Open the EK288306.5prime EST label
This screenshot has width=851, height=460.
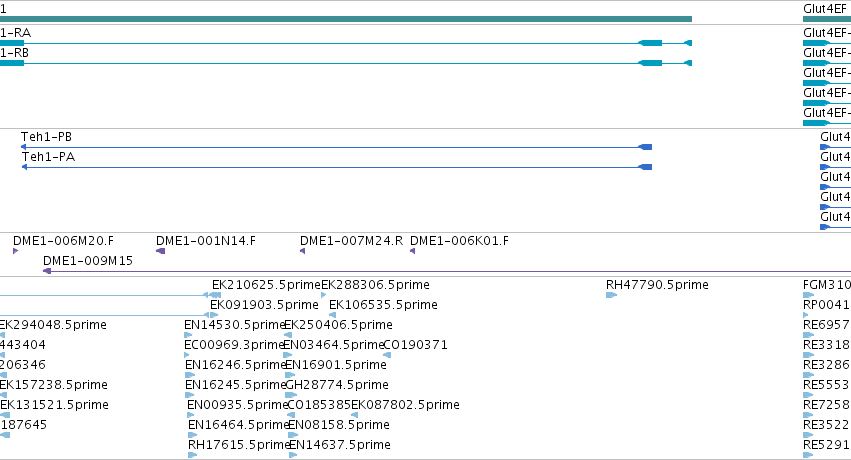(376, 285)
